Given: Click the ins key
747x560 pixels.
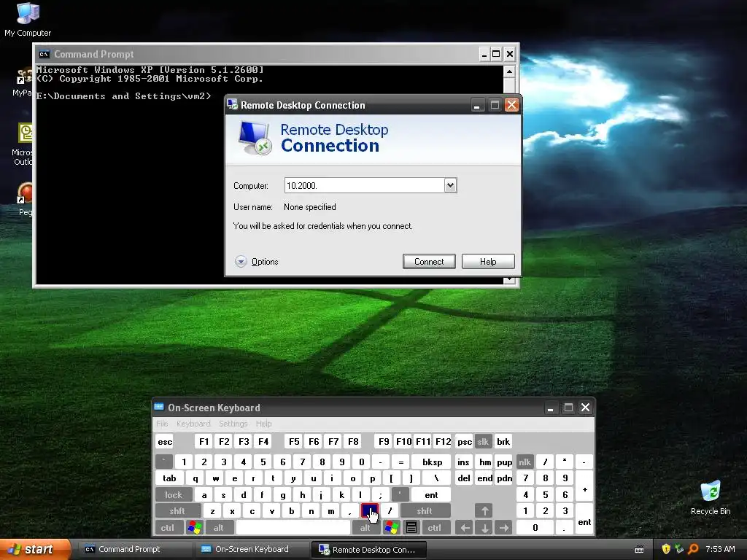Looking at the screenshot, I should click(x=463, y=462).
